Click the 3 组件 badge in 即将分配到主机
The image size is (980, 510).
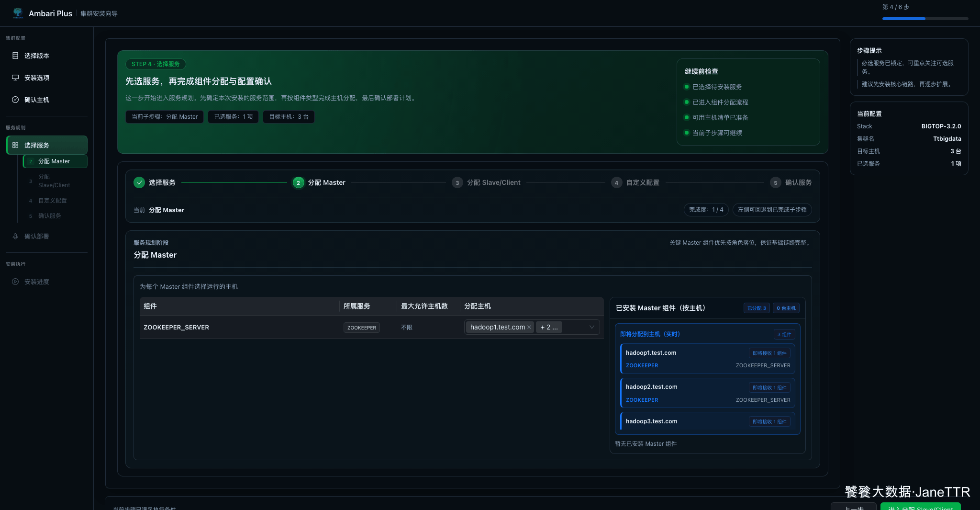[x=784, y=334]
